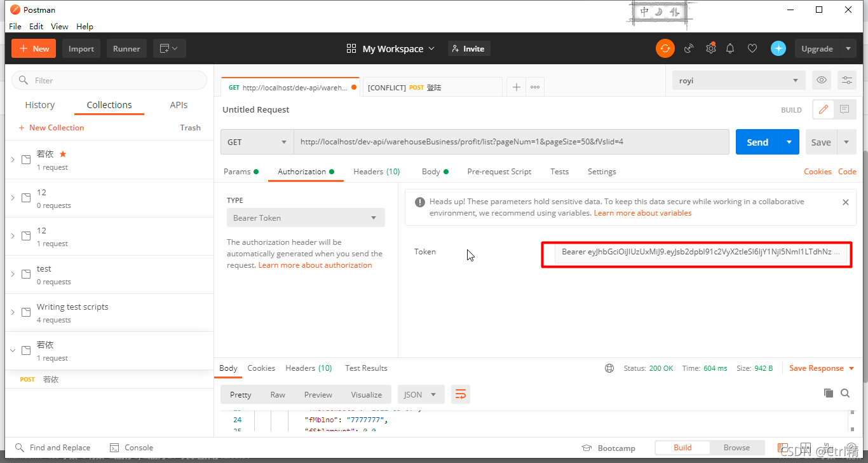The width and height of the screenshot is (868, 463).
Task: Click the heart icon in header
Action: point(752,48)
